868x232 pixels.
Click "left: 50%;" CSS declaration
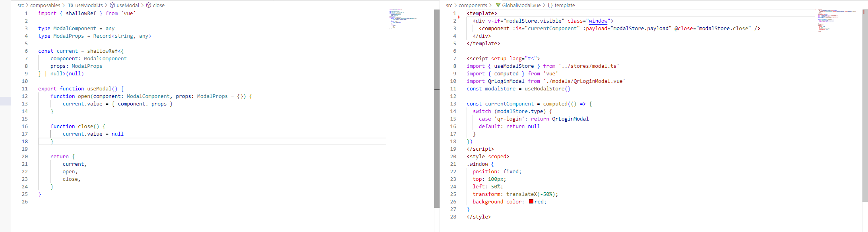488,186
